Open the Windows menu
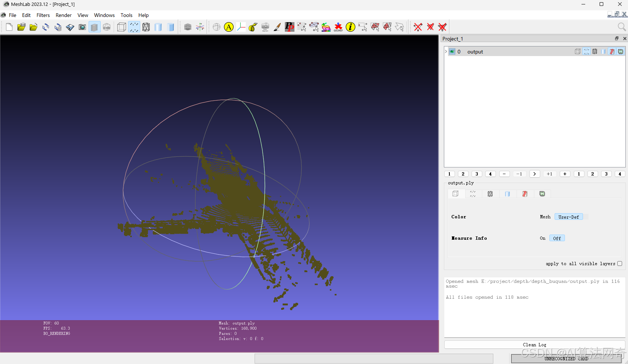Image resolution: width=628 pixels, height=364 pixels. [x=104, y=15]
